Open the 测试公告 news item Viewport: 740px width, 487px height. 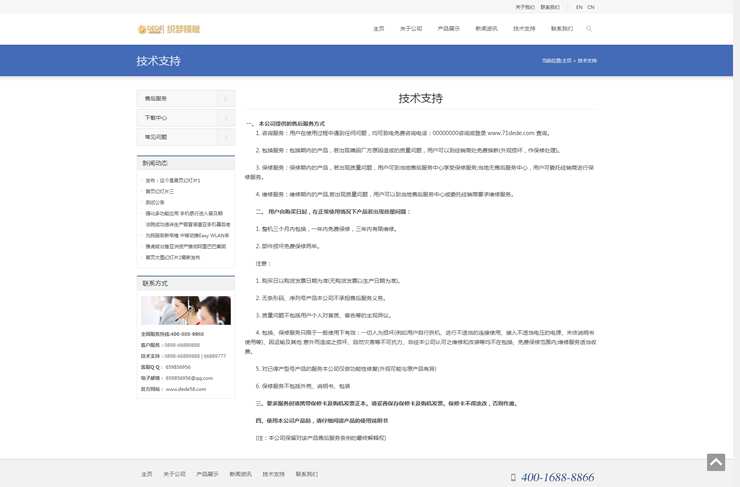coord(155,202)
